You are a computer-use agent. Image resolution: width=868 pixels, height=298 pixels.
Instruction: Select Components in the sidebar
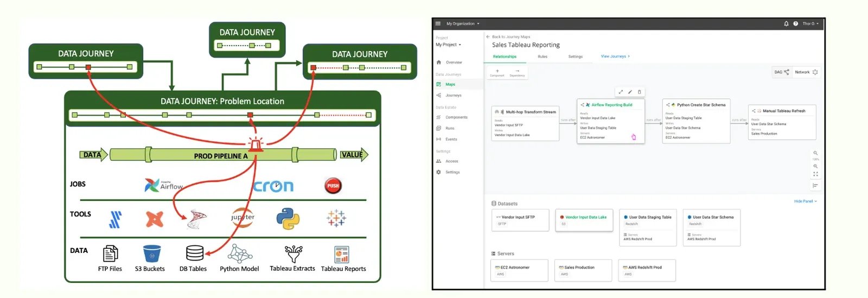pos(456,117)
